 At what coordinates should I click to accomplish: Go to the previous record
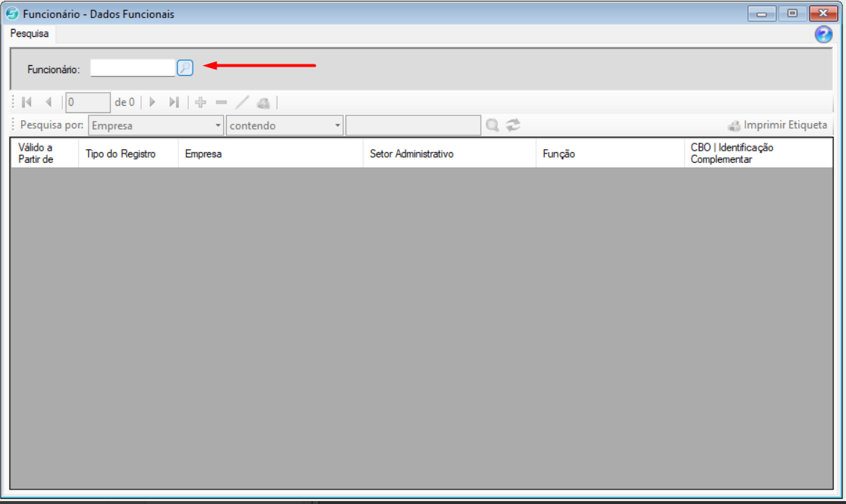pyautogui.click(x=49, y=102)
